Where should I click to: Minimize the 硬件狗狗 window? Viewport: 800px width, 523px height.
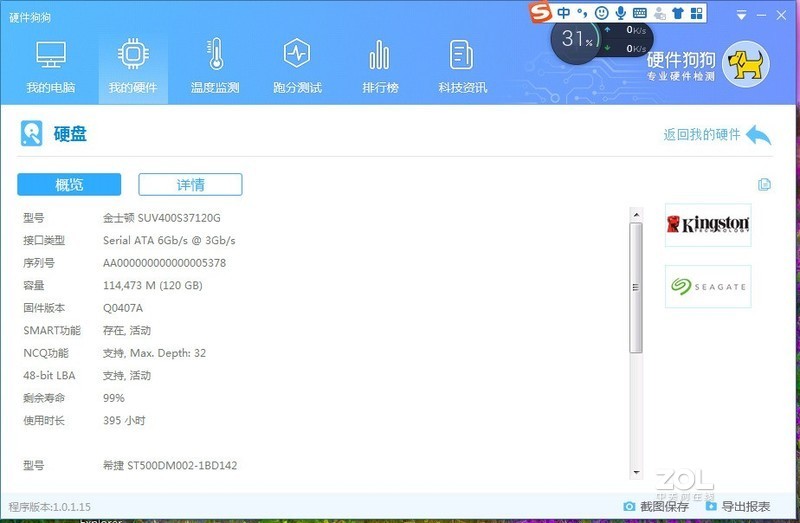pyautogui.click(x=761, y=16)
